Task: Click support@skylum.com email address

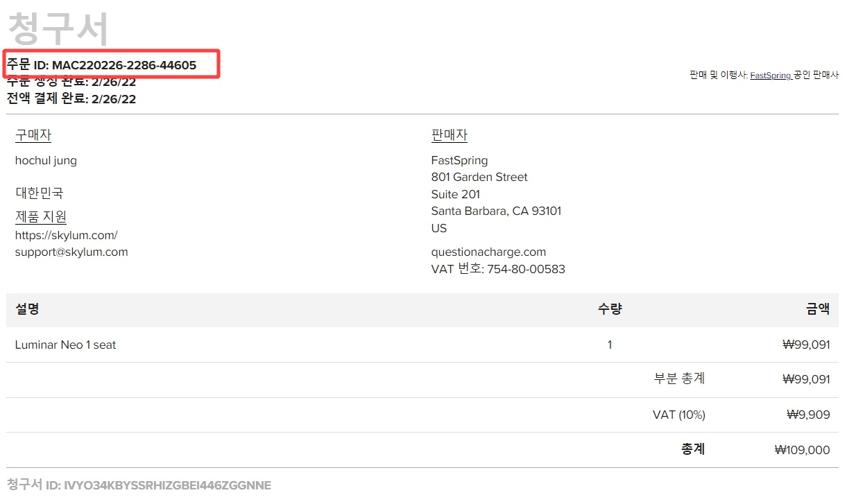Action: [71, 252]
